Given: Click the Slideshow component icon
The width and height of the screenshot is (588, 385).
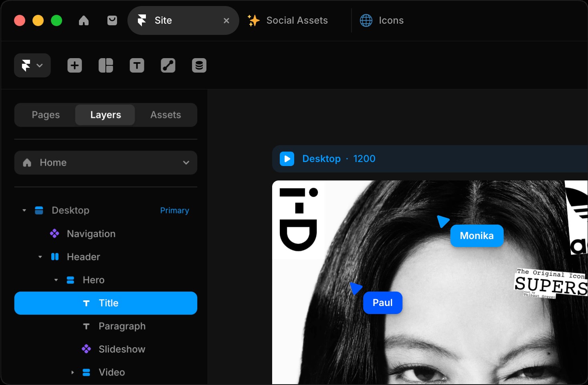Looking at the screenshot, I should click(86, 349).
